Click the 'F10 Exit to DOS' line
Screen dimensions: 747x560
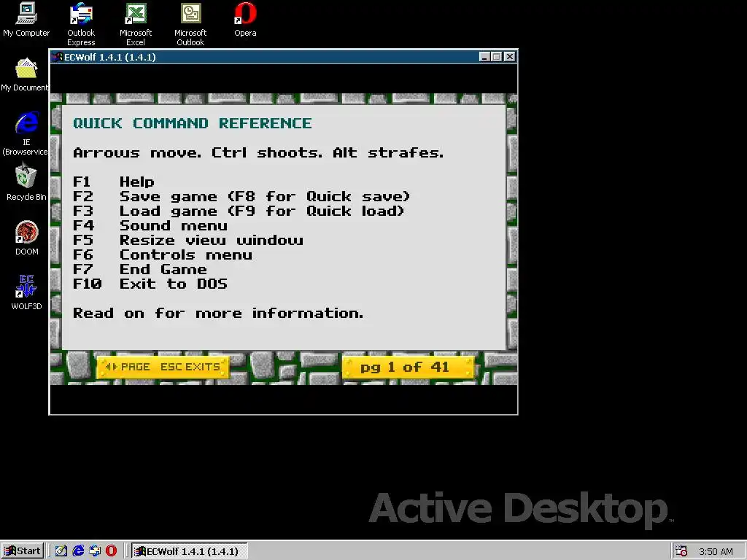coord(150,284)
